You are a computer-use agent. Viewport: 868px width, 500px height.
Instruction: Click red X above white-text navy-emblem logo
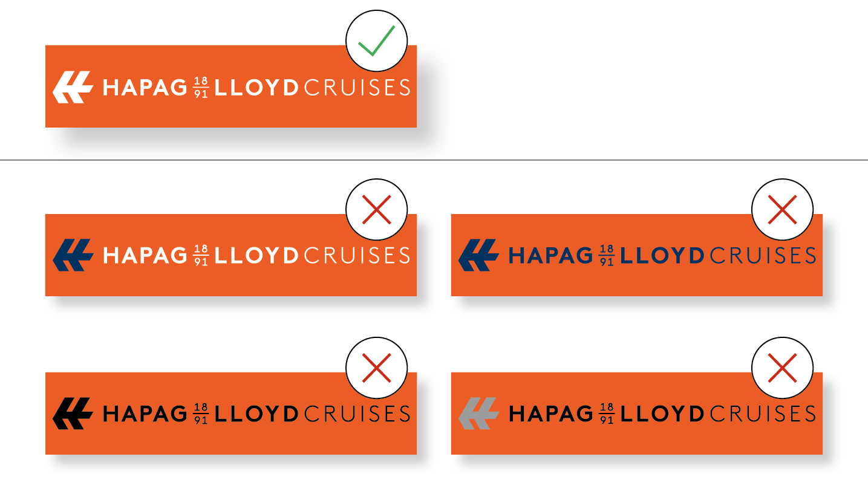click(376, 210)
